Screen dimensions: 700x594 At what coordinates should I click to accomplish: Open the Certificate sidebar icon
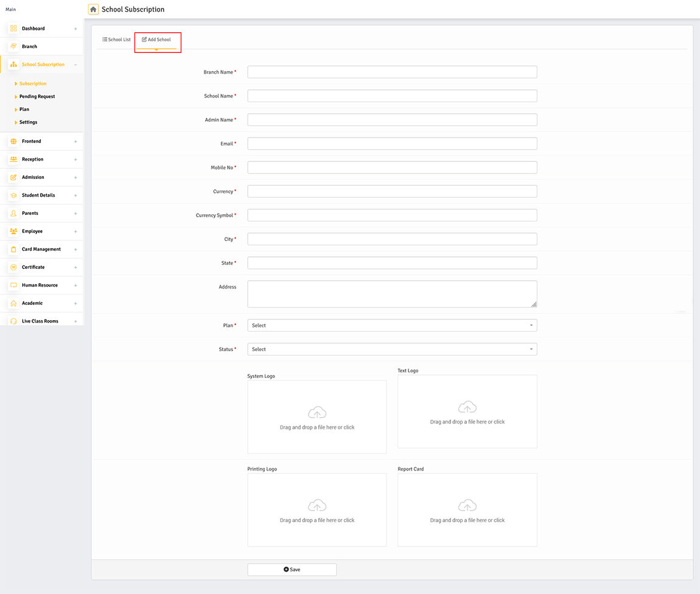[13, 267]
